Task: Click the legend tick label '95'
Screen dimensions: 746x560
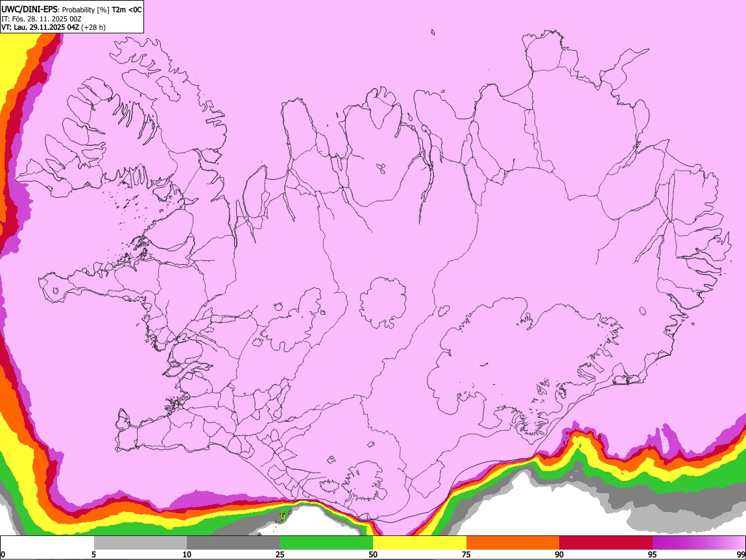Action: (x=653, y=554)
